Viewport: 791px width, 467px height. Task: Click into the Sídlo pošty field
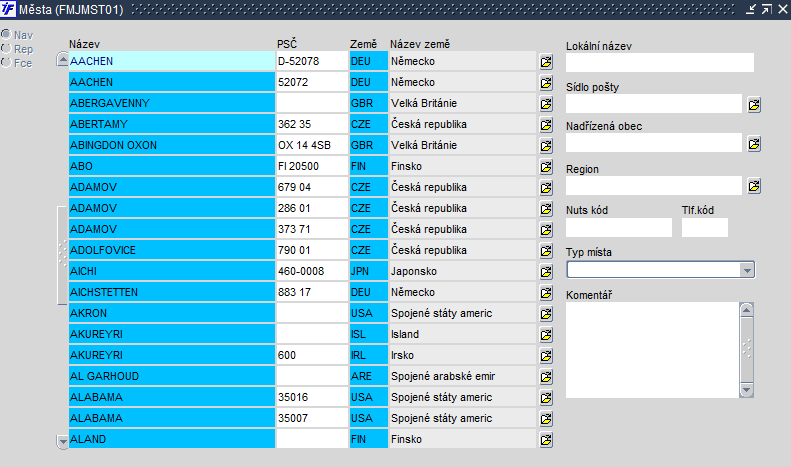pyautogui.click(x=654, y=103)
